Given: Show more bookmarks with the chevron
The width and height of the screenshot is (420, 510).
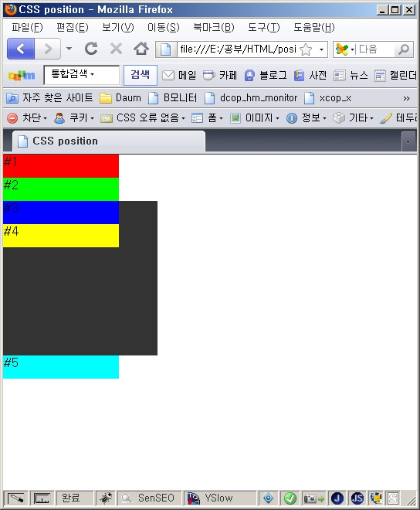Looking at the screenshot, I should pos(406,98).
